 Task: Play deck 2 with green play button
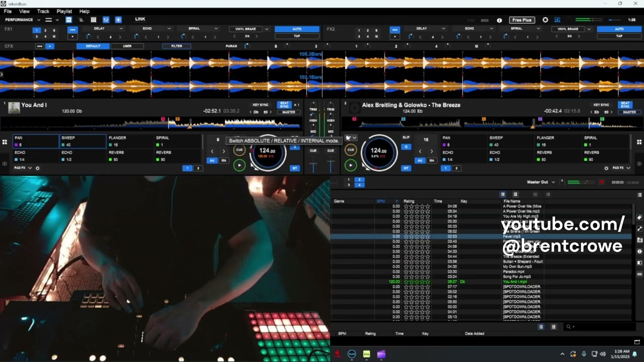[x=351, y=165]
